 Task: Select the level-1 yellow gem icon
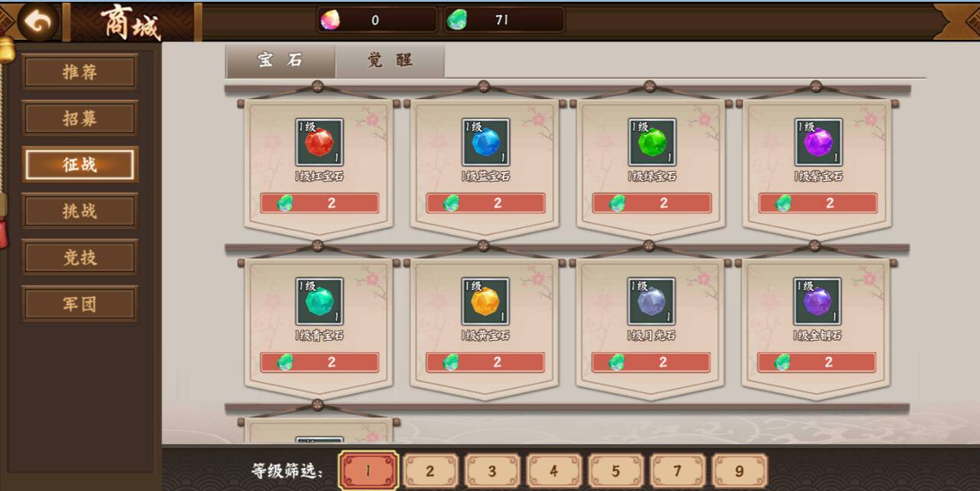(x=485, y=302)
